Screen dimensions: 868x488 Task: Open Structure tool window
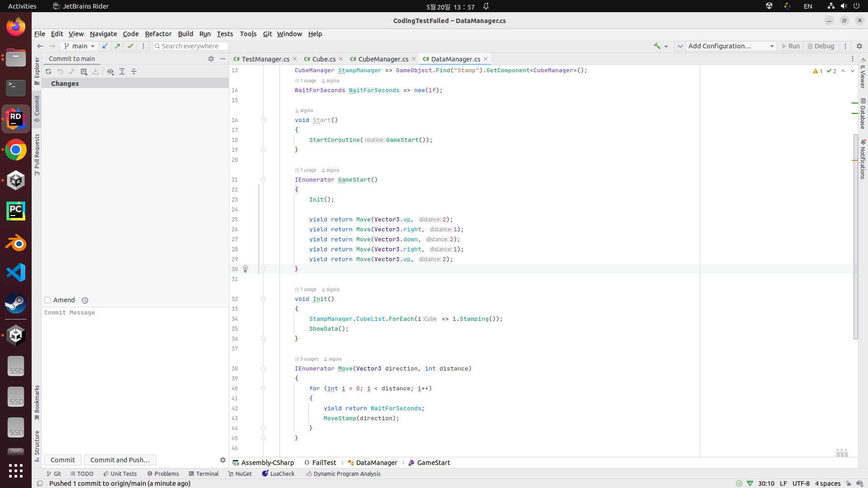tap(37, 446)
